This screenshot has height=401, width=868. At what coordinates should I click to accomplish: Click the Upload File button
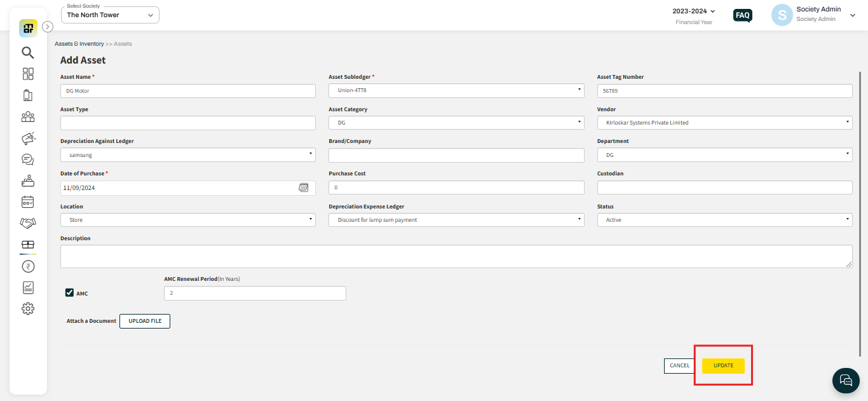coord(145,321)
